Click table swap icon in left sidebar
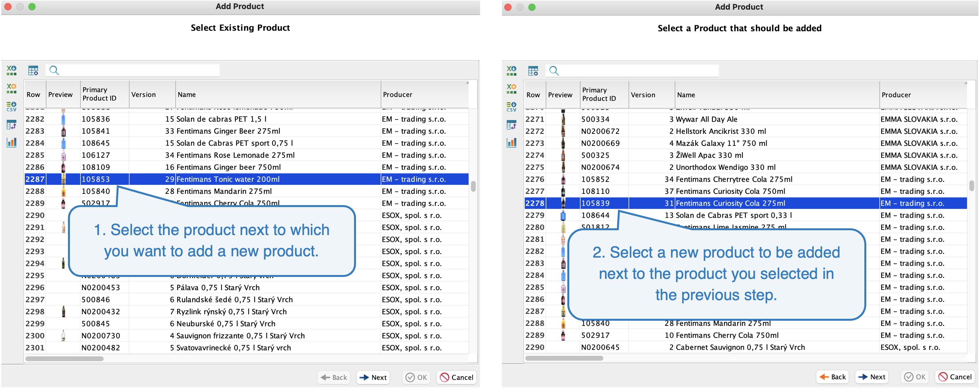 pos(11,125)
